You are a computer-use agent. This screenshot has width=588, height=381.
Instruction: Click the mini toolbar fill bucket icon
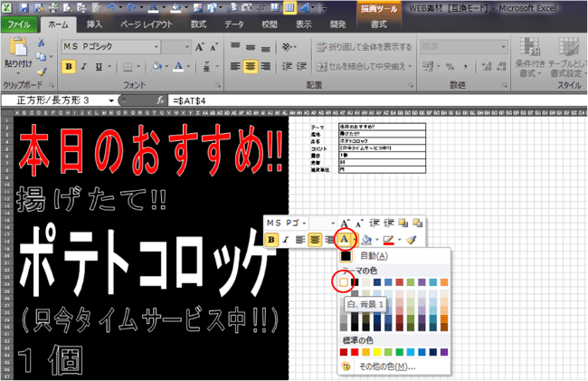click(366, 239)
